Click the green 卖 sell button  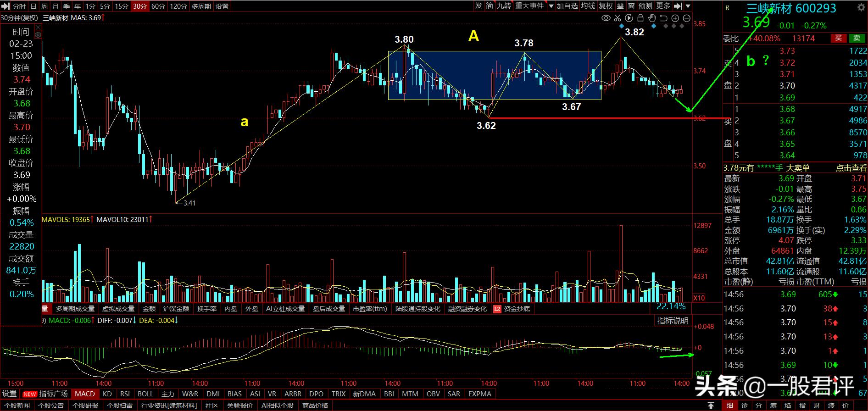tap(857, 39)
